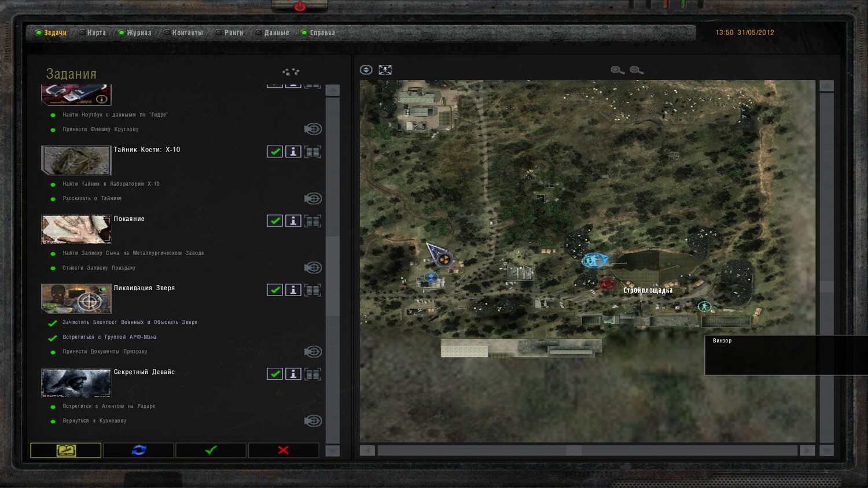This screenshot has width=868, height=488.
Task: Toggle checkmark box for Покаяние quest
Action: click(275, 221)
